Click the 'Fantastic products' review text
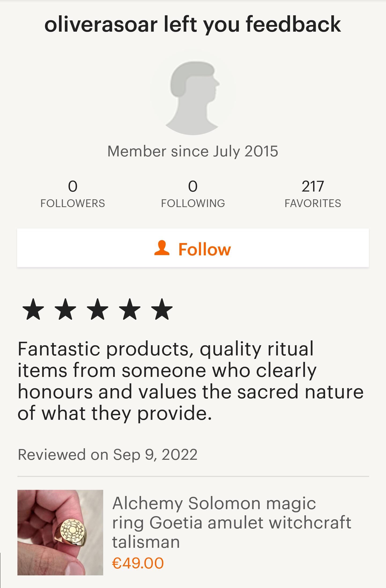The image size is (386, 588). click(x=190, y=381)
